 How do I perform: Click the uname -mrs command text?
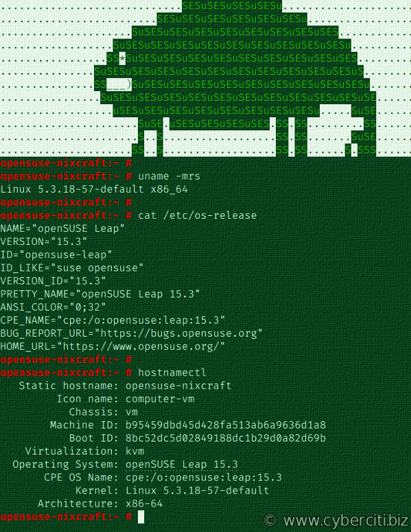[169, 176]
